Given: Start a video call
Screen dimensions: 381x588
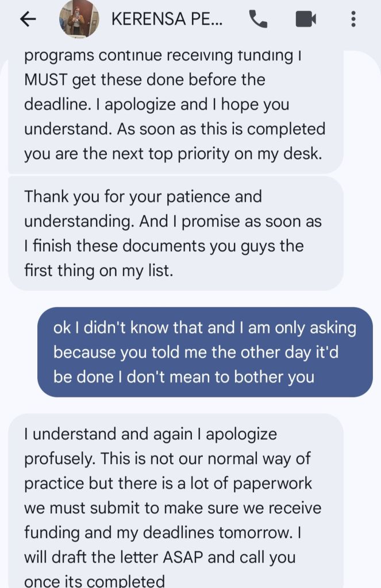Looking at the screenshot, I should [x=306, y=20].
